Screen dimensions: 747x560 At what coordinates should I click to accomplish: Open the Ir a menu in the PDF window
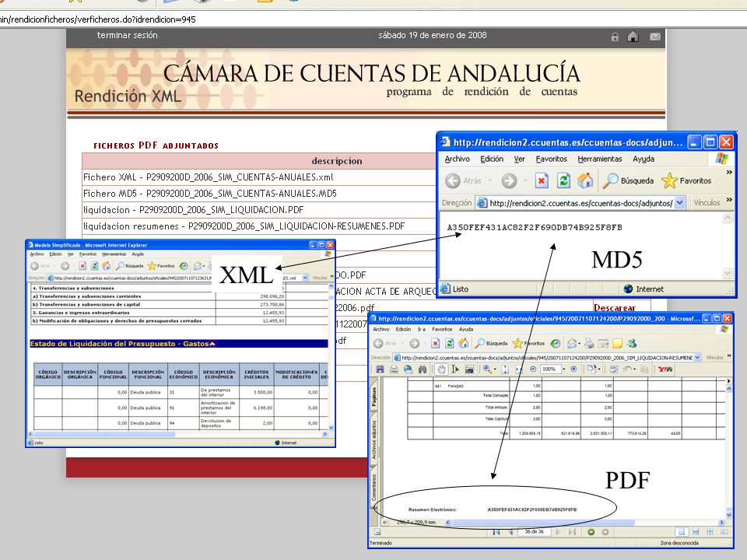pyautogui.click(x=421, y=329)
